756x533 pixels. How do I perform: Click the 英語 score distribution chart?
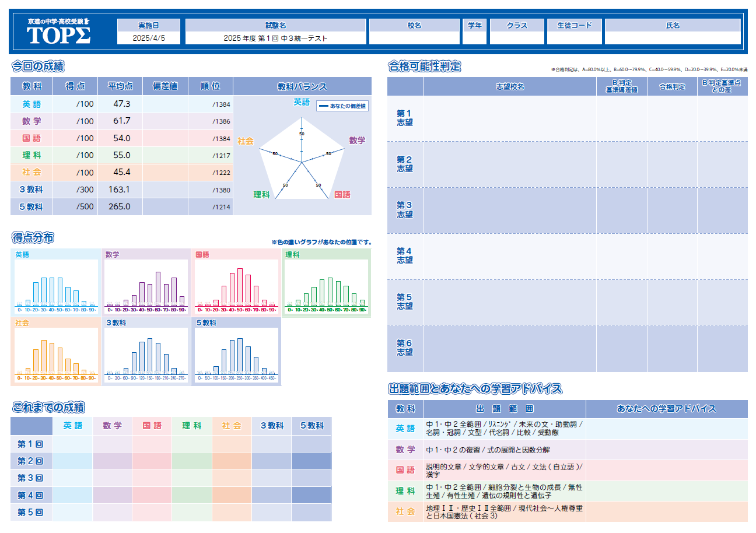tap(56, 283)
